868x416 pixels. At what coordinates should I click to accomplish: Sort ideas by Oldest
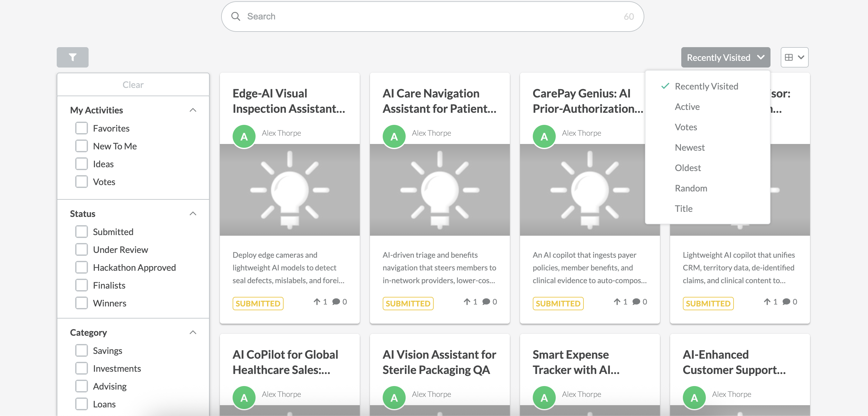click(x=688, y=168)
